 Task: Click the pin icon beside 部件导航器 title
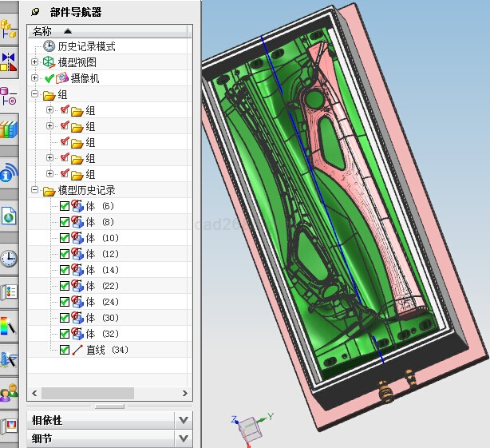(35, 12)
